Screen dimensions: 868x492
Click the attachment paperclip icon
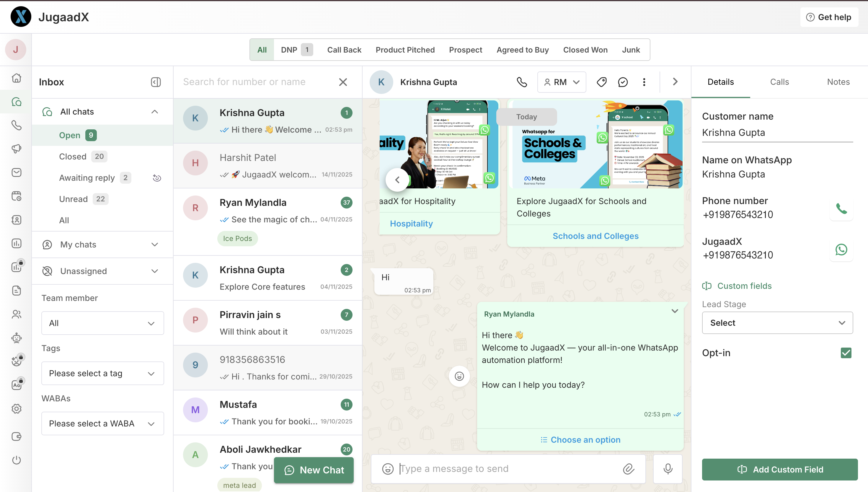coord(629,469)
